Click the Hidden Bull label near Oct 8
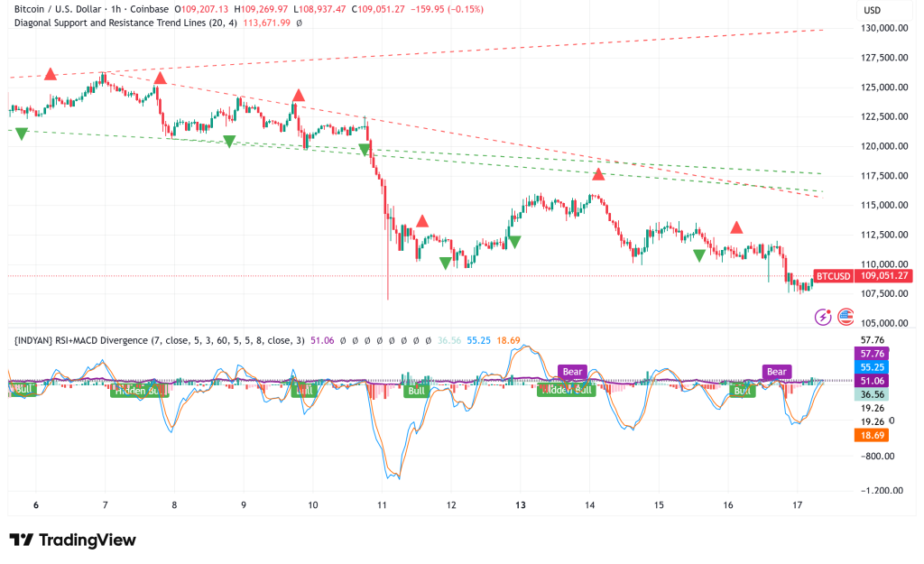This screenshot has width=924, height=564. pyautogui.click(x=139, y=391)
